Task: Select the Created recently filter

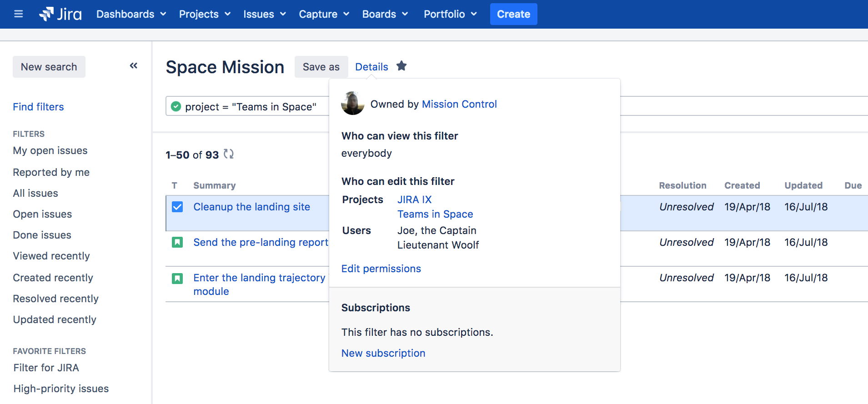Action: (53, 278)
